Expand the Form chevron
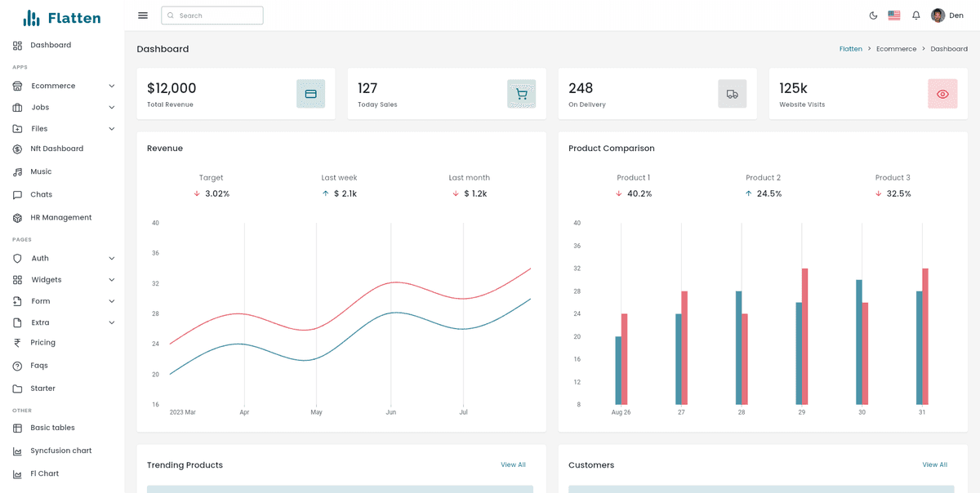The width and height of the screenshot is (980, 493). click(112, 300)
